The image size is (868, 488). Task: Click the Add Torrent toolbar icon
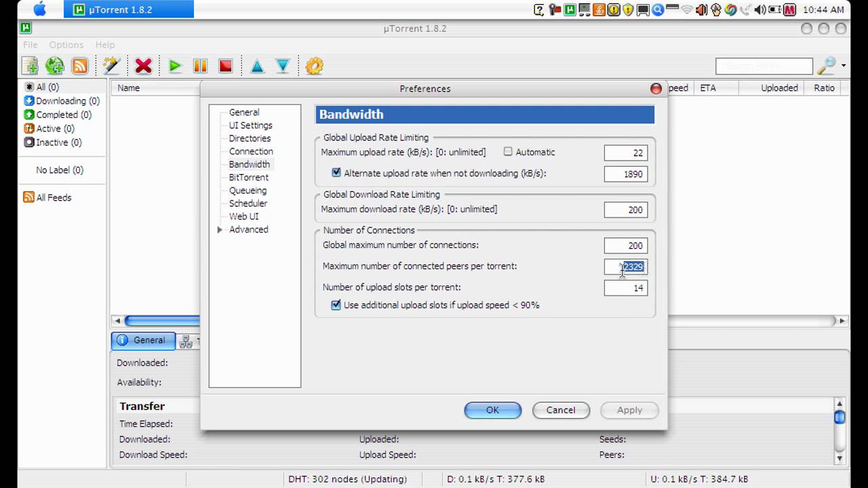(x=30, y=66)
